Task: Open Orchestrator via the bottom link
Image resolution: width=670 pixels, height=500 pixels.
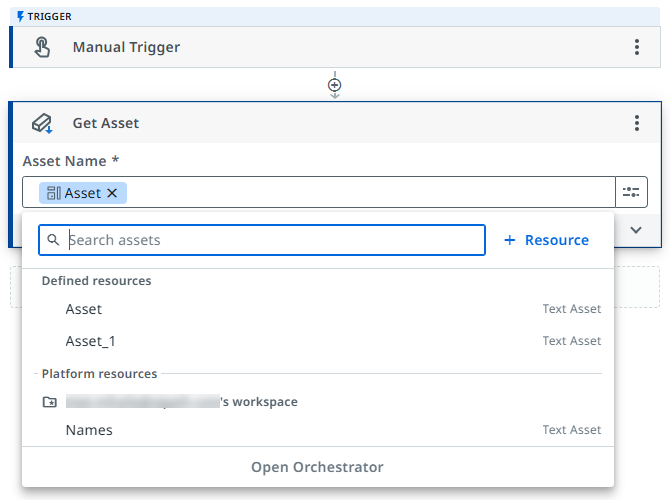Action: [317, 467]
